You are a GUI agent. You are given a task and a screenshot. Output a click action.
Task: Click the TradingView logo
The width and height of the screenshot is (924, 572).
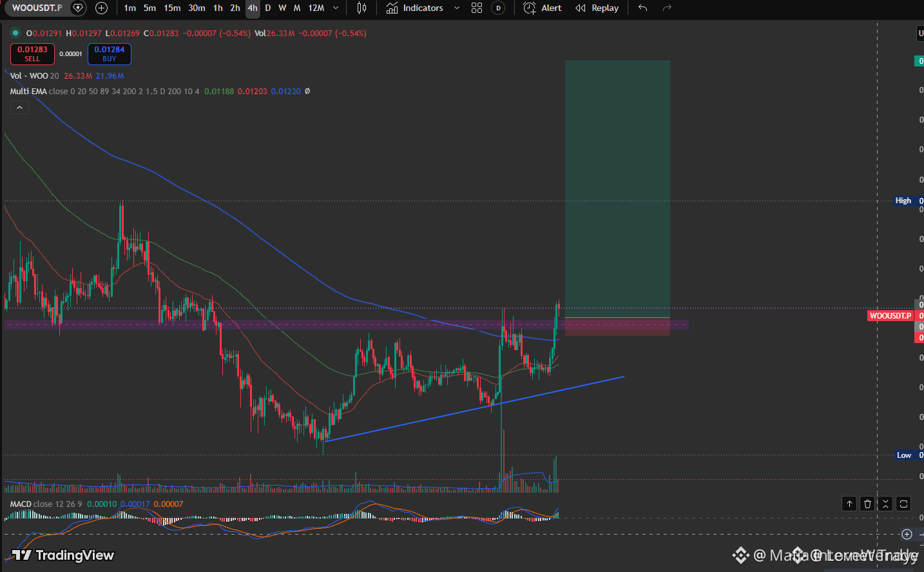pyautogui.click(x=63, y=555)
